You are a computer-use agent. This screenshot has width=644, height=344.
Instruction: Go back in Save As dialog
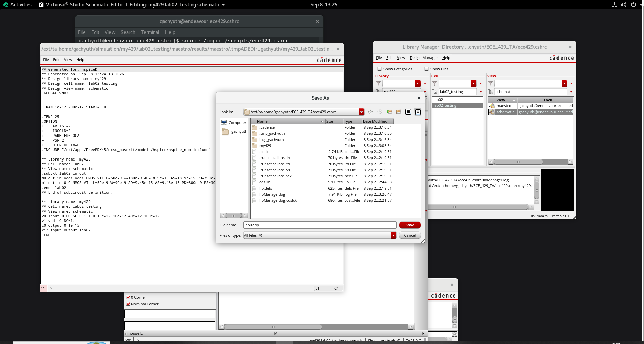(x=370, y=112)
